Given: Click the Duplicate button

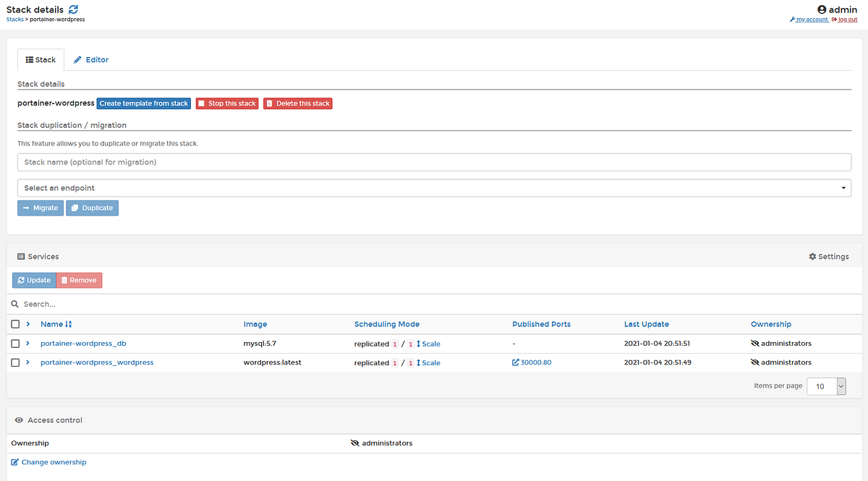Looking at the screenshot, I should (92, 208).
